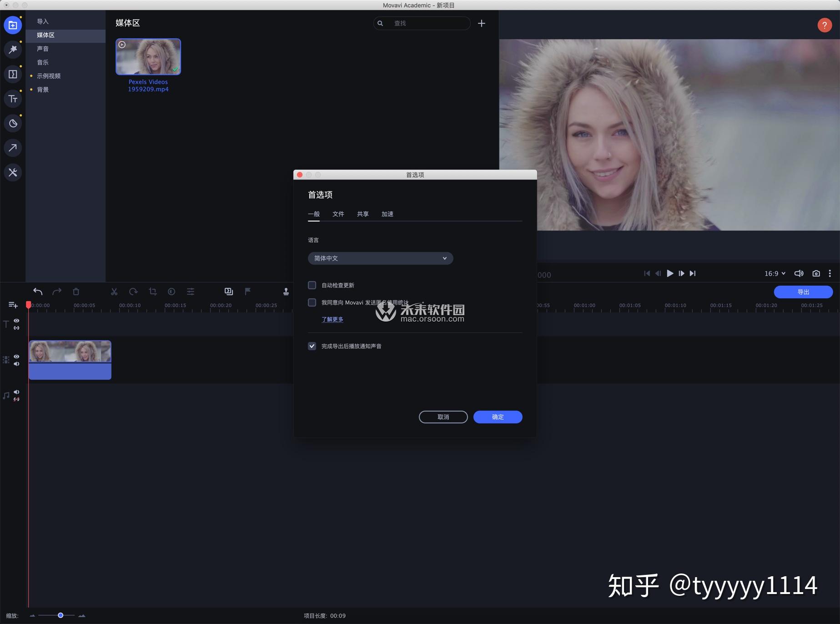Select 示例视频 in the left panel
Viewport: 840px width, 624px height.
65,76
